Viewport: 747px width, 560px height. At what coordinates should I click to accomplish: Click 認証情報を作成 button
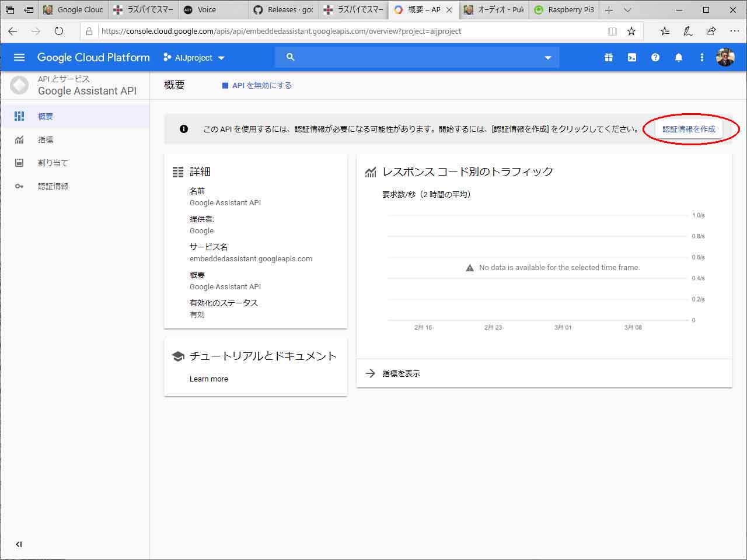(689, 129)
